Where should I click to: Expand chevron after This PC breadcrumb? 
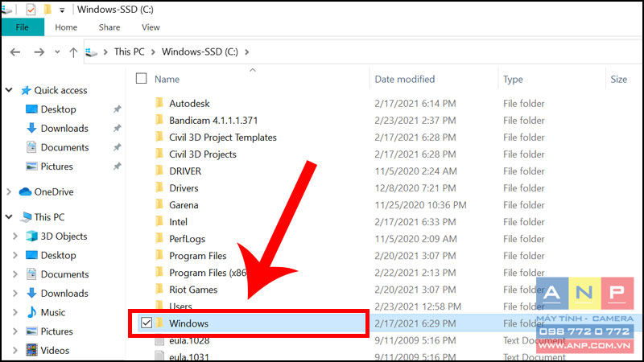[x=153, y=52]
